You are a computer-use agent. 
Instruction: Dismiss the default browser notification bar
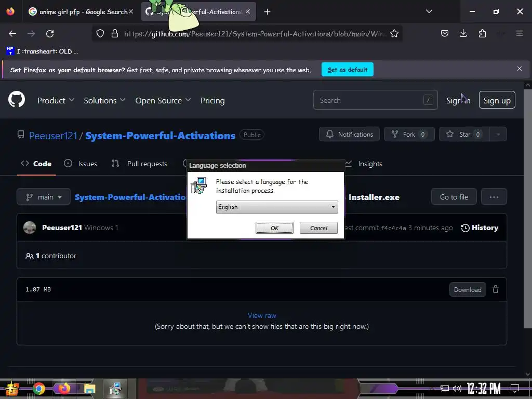(x=519, y=69)
